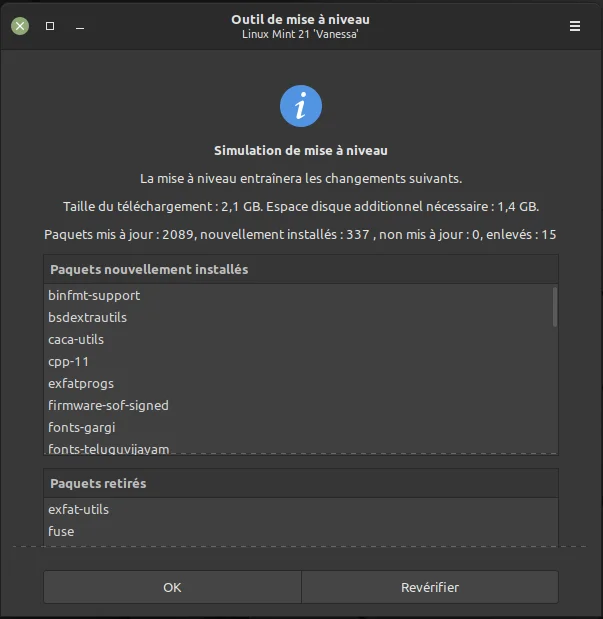
Task: Click 'La mise à niveau entraînera' description text
Action: pos(301,178)
